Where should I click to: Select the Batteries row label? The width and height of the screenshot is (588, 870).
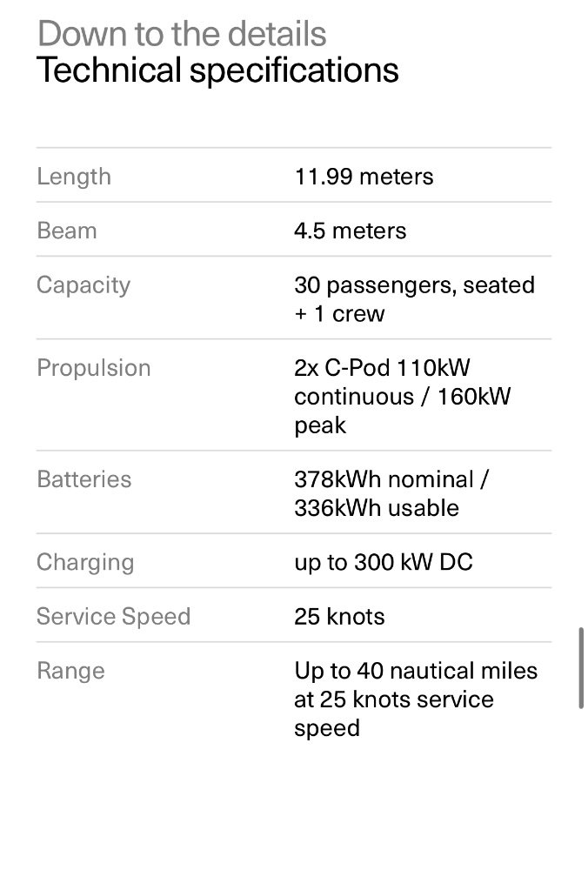pos(84,479)
